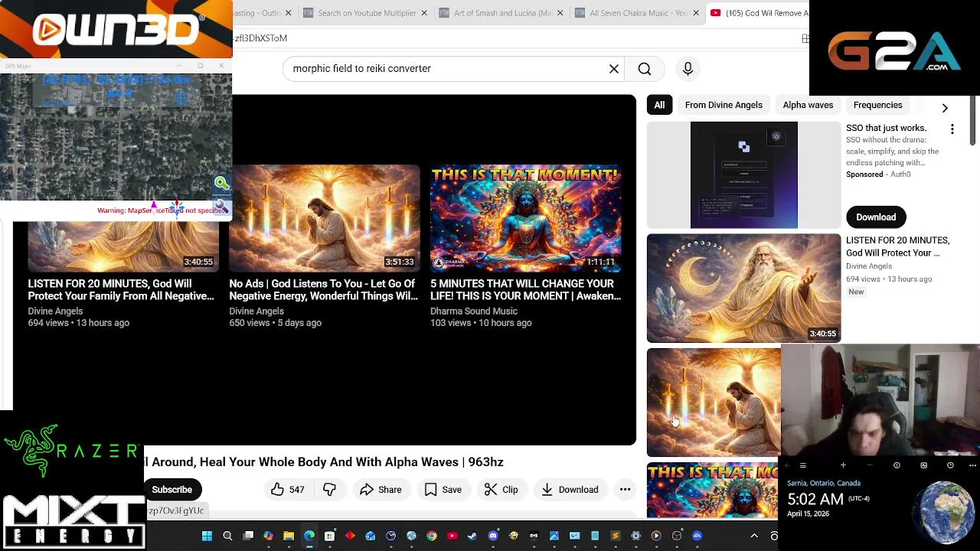Clear the YouTube search box text
This screenshot has height=551, width=980.
[614, 69]
